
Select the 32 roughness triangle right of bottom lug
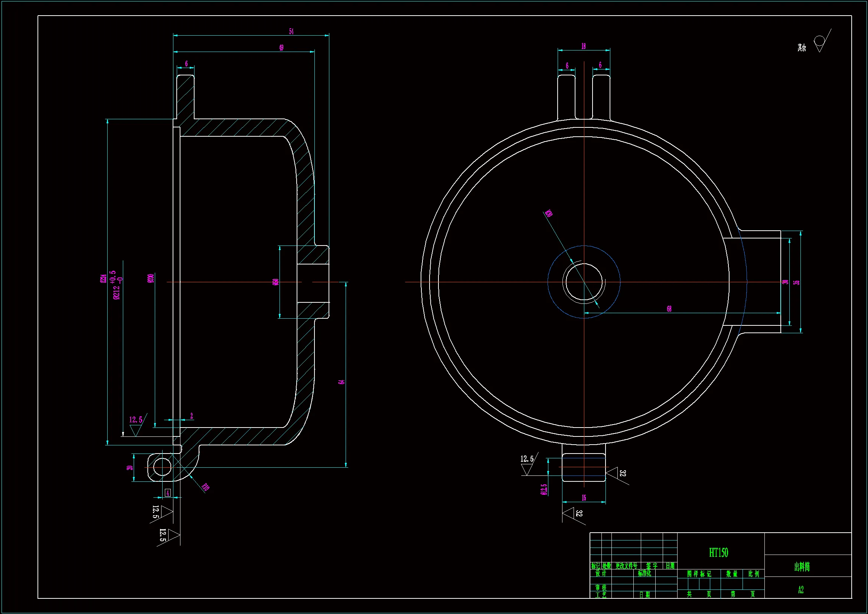(x=613, y=472)
